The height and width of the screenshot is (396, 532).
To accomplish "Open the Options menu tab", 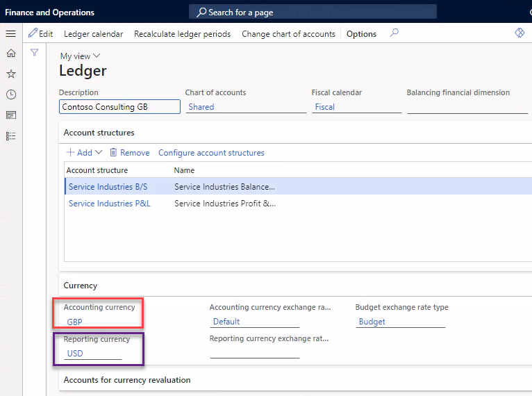I will click(x=361, y=33).
